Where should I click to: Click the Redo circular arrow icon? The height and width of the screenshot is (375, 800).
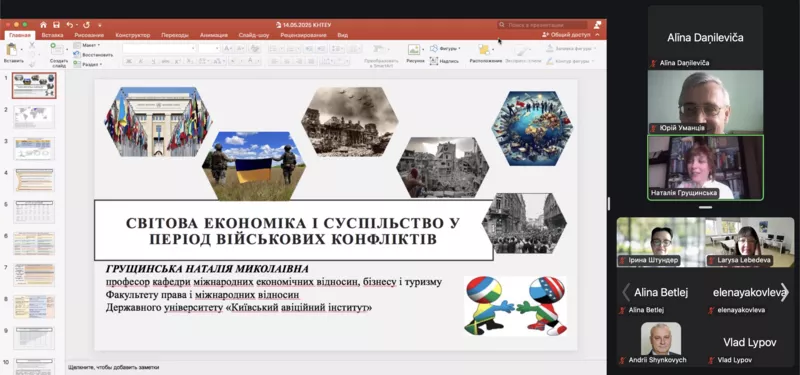point(86,24)
